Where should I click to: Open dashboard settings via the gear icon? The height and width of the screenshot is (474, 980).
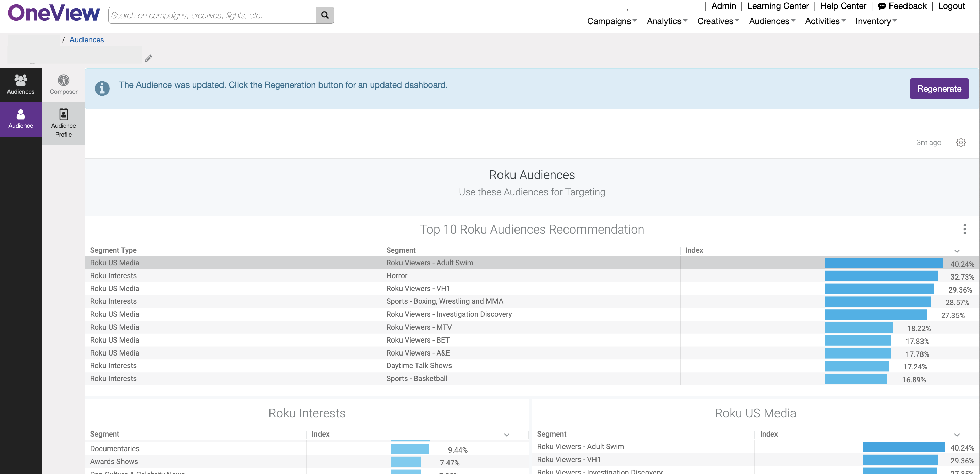961,142
